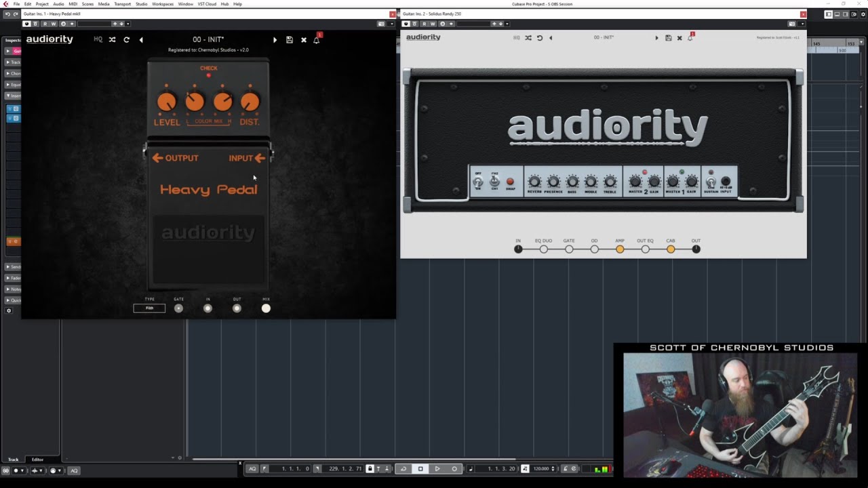The height and width of the screenshot is (488, 868).
Task: Go to previous preset in Heavy Pedal
Action: [141, 40]
